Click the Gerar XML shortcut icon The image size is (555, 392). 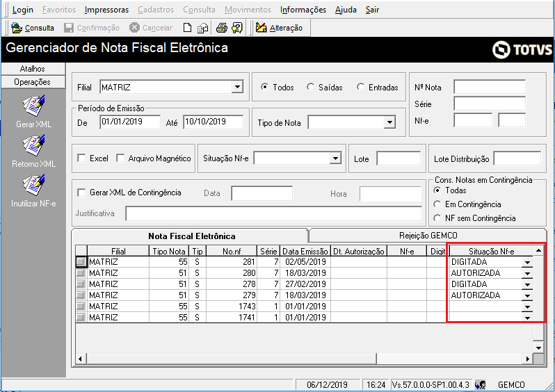33,106
